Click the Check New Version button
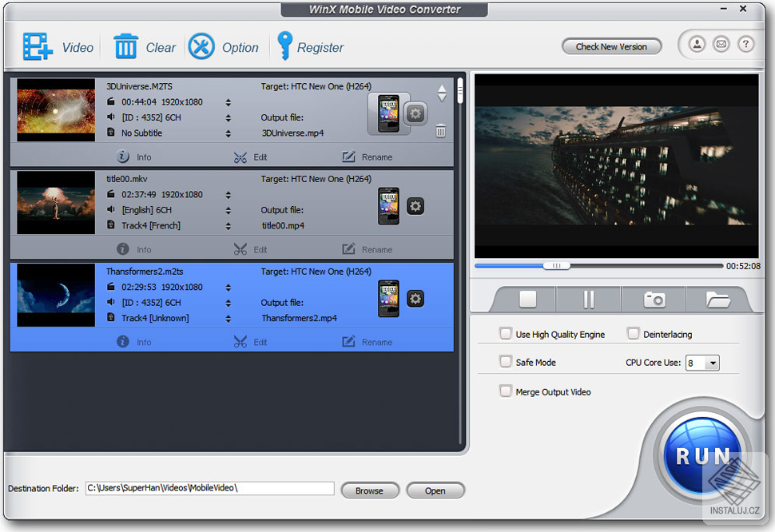775x532 pixels. pos(611,46)
